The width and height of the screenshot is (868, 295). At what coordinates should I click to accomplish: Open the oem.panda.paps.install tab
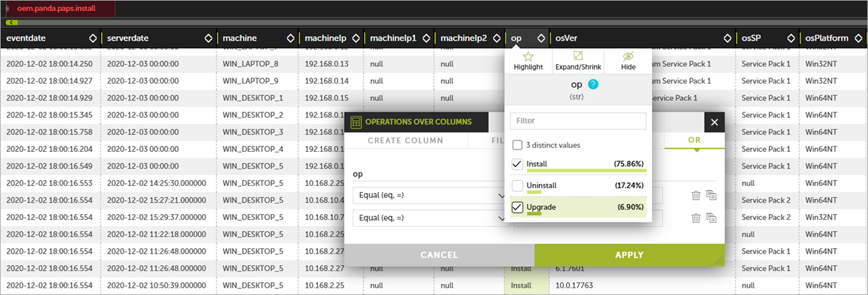pos(57,9)
